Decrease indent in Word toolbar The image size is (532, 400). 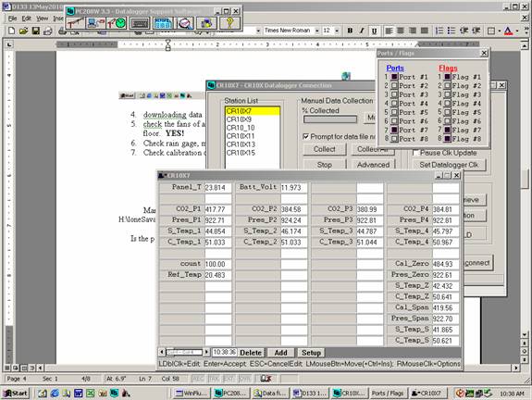[464, 31]
